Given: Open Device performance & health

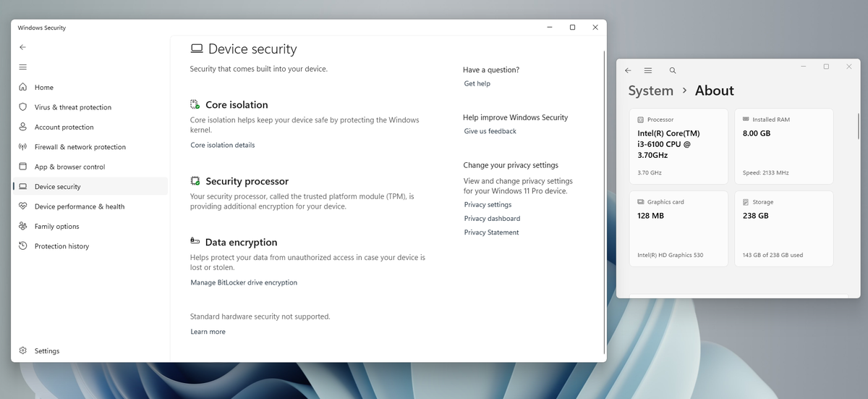Looking at the screenshot, I should point(90,206).
